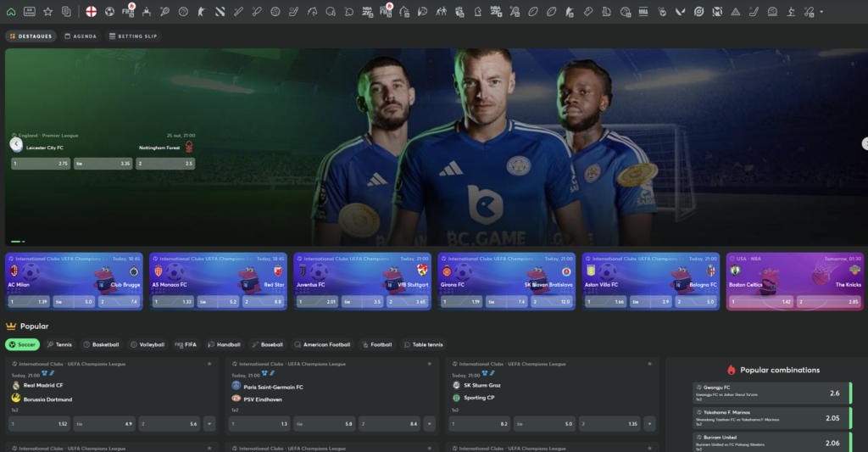Show previous banner slide
Viewport: 868px width, 452px height.
tap(16, 144)
